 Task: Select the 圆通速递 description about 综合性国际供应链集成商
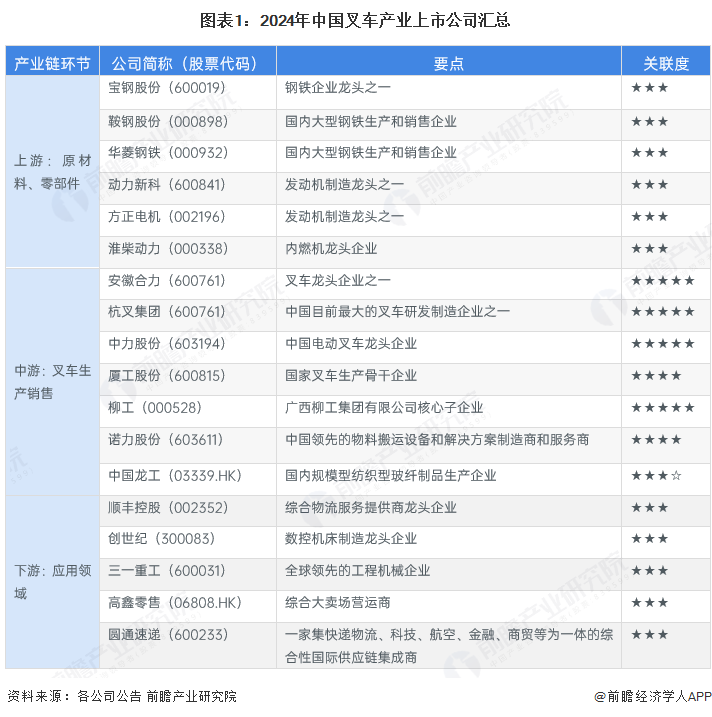click(449, 646)
